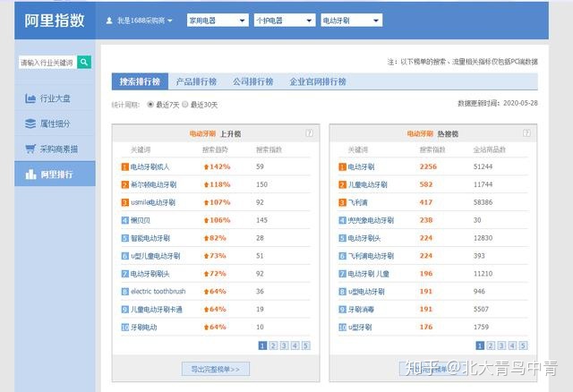Switch to the 企业官网排行榜 tab
The image size is (573, 392).
pyautogui.click(x=318, y=81)
